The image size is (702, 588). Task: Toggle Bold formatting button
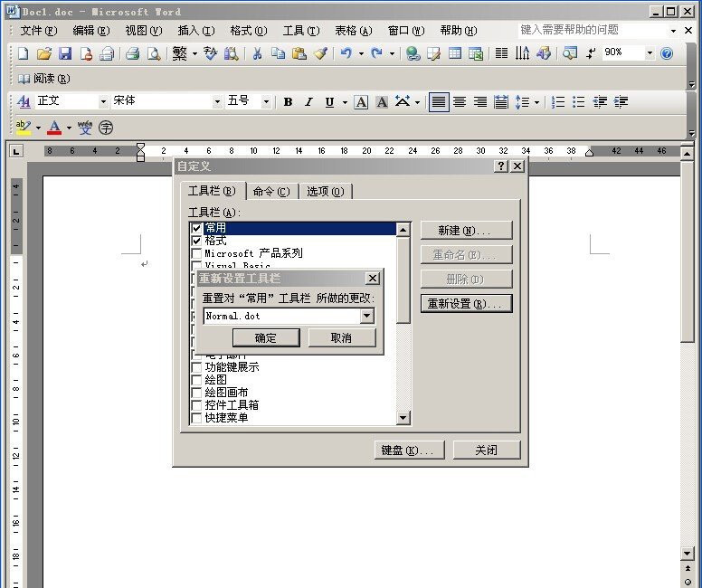288,102
